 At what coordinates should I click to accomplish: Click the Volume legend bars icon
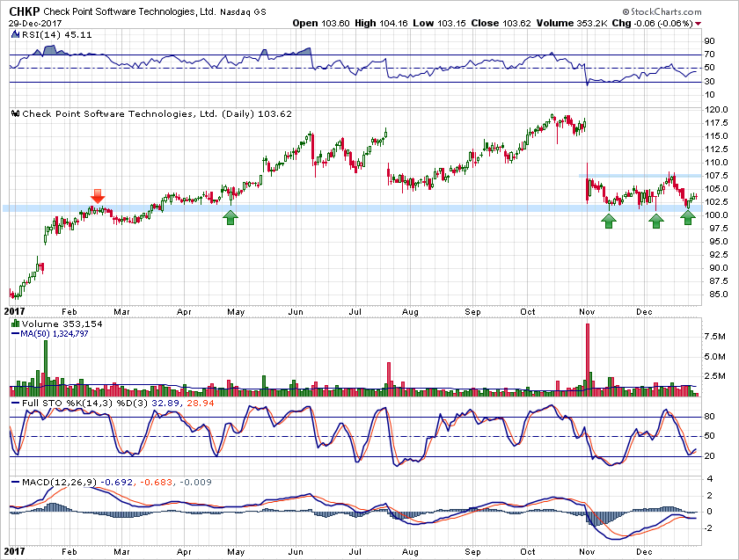[13, 323]
